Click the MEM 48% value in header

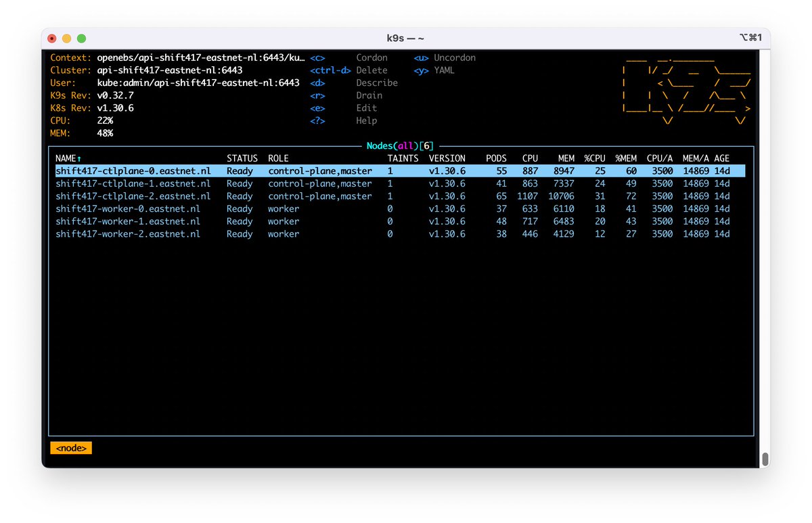(105, 133)
